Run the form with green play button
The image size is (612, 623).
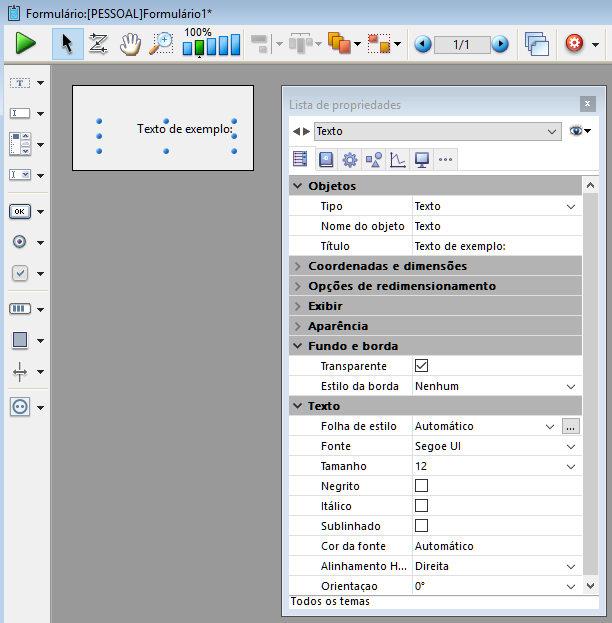point(26,44)
